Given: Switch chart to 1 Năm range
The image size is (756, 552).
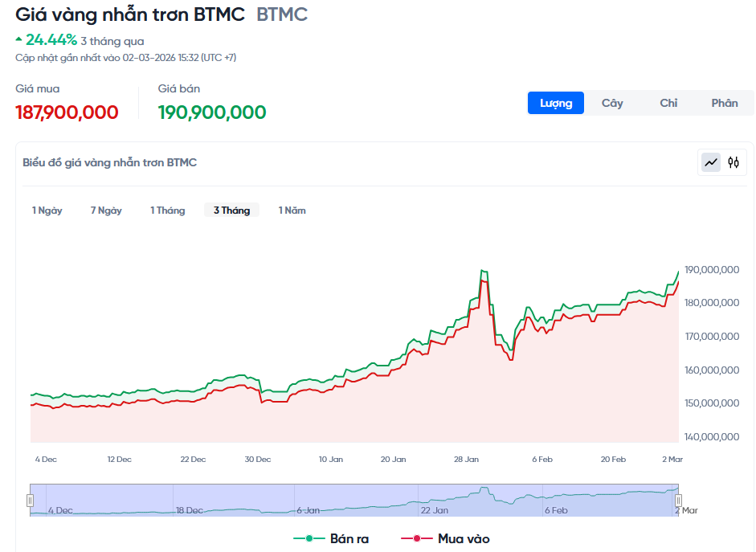Looking at the screenshot, I should click(x=292, y=211).
